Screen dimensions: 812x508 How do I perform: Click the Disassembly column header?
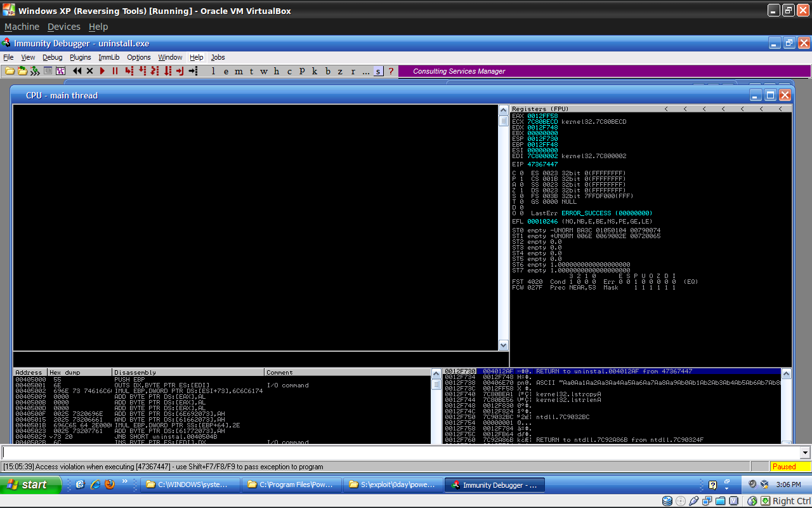[x=188, y=372]
